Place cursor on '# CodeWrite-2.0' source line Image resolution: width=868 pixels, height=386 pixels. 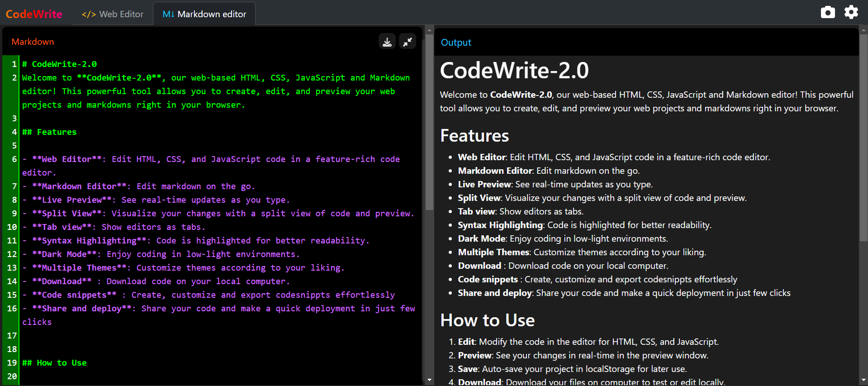click(59, 64)
